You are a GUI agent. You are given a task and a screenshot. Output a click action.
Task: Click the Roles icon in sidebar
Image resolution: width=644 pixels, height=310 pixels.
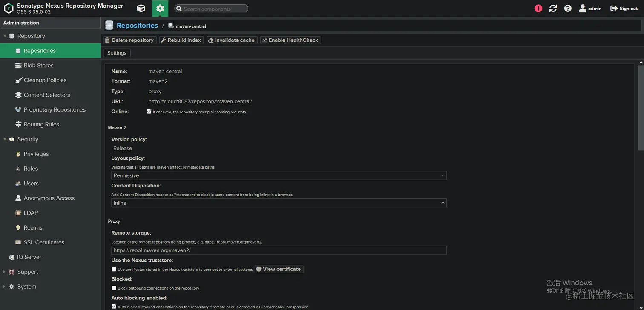(18, 169)
